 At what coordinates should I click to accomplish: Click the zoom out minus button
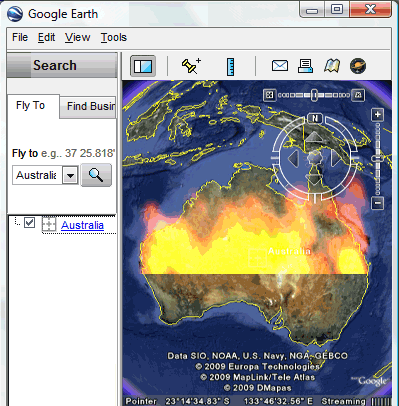(377, 203)
